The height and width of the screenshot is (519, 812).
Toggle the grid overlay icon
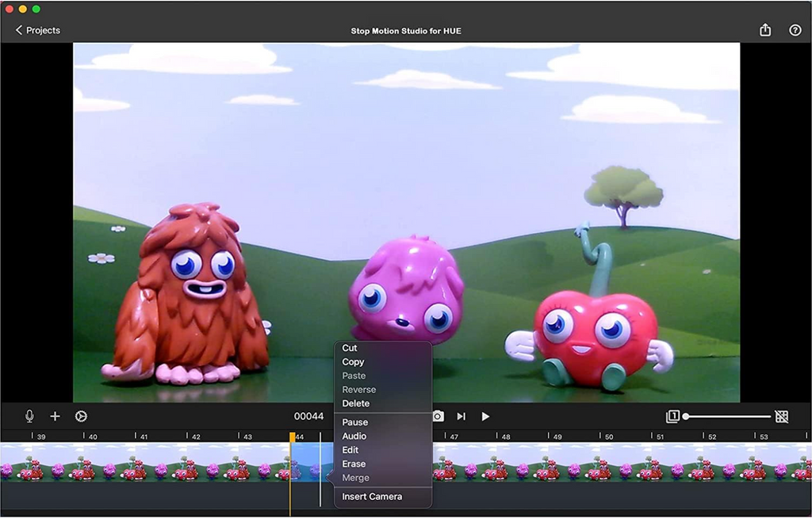(x=782, y=416)
